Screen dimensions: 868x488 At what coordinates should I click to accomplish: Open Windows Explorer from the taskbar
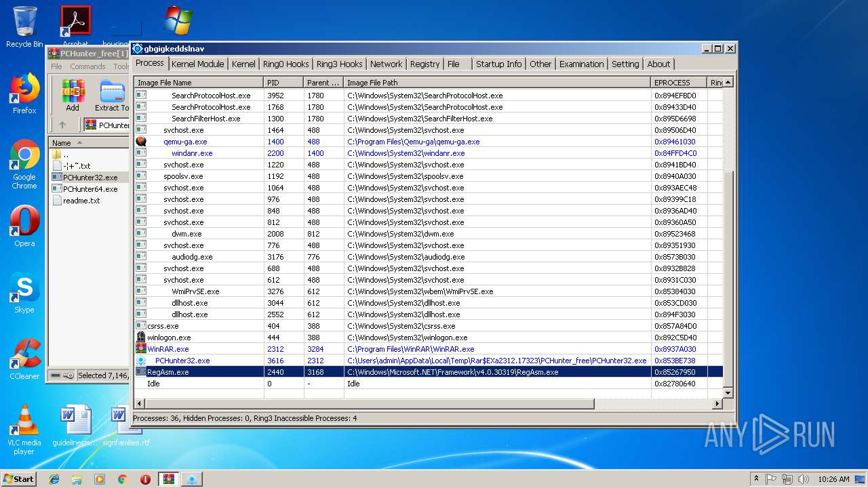point(77,479)
